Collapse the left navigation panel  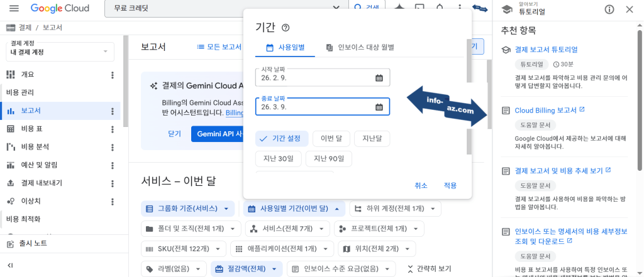tap(10, 266)
